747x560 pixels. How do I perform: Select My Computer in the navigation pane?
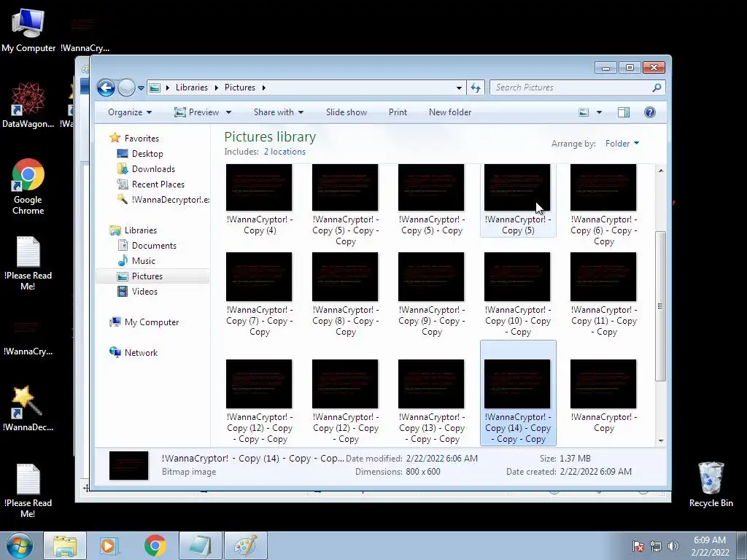click(x=152, y=322)
